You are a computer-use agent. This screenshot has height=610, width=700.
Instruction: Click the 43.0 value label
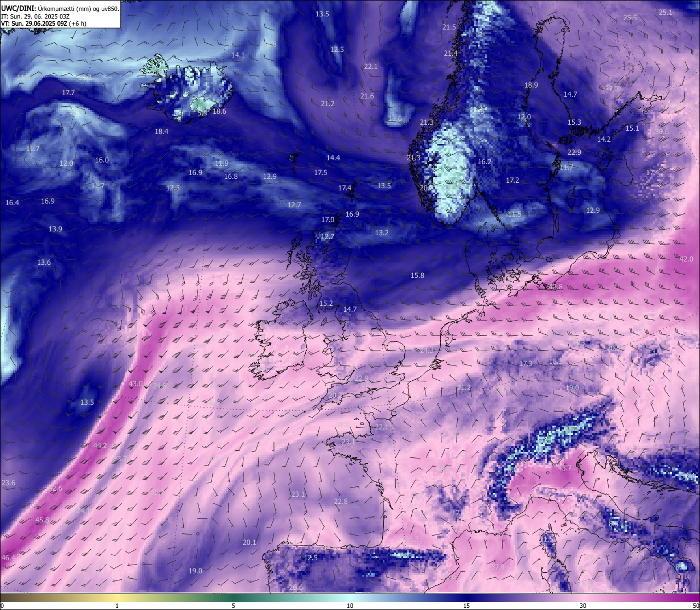pos(136,384)
